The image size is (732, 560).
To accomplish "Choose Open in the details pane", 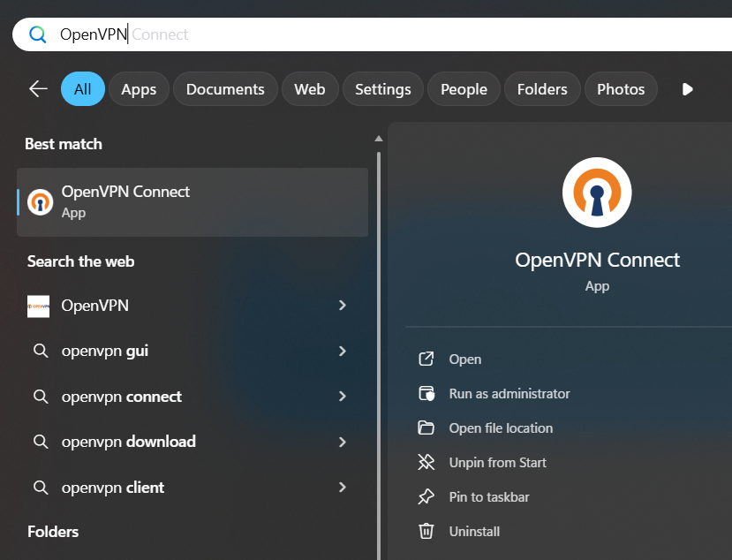I will (465, 359).
